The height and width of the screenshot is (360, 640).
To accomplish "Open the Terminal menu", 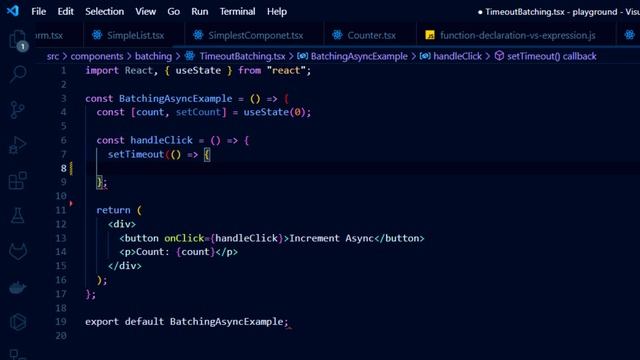I will pyautogui.click(x=238, y=11).
